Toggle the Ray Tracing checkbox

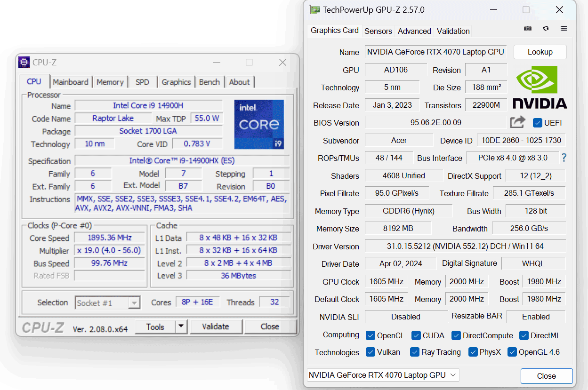point(414,352)
